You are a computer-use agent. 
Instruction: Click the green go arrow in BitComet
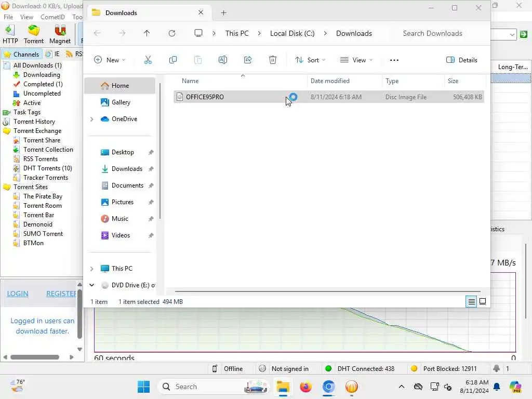pos(524,34)
